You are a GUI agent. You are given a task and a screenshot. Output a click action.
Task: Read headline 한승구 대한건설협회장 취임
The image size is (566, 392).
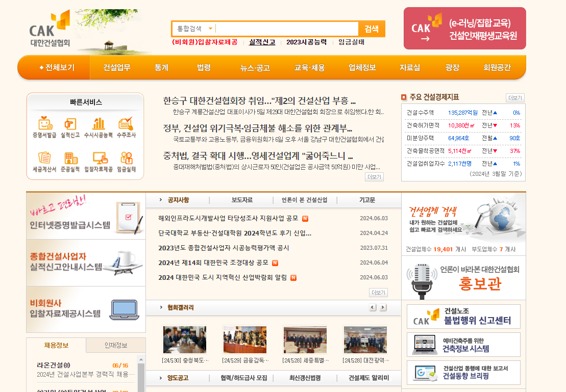[259, 100]
